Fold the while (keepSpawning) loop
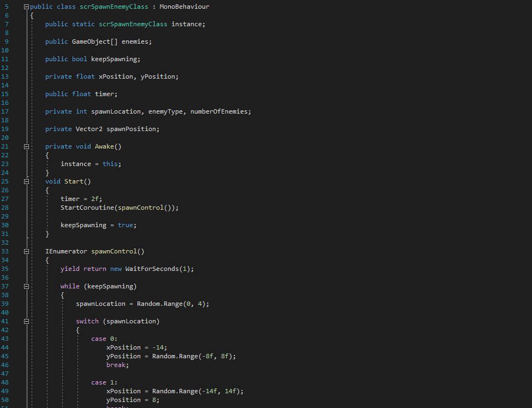The height and width of the screenshot is (408, 532). click(26, 286)
